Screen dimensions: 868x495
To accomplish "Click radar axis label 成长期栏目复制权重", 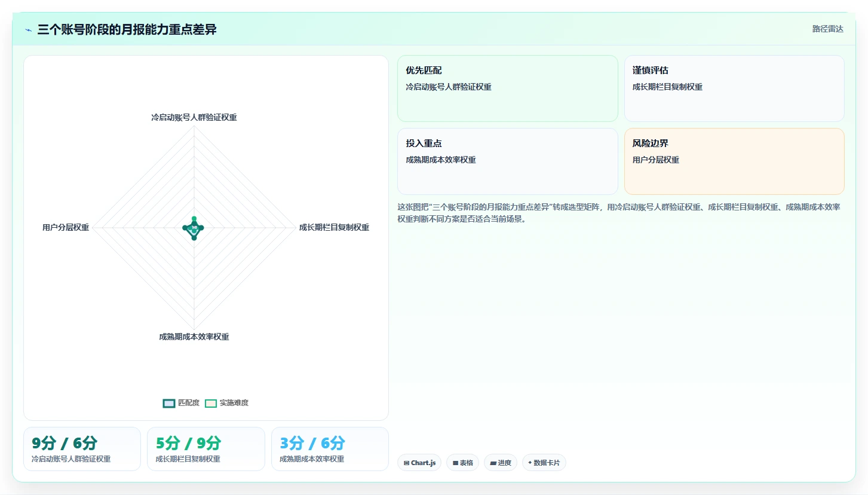I will (334, 227).
